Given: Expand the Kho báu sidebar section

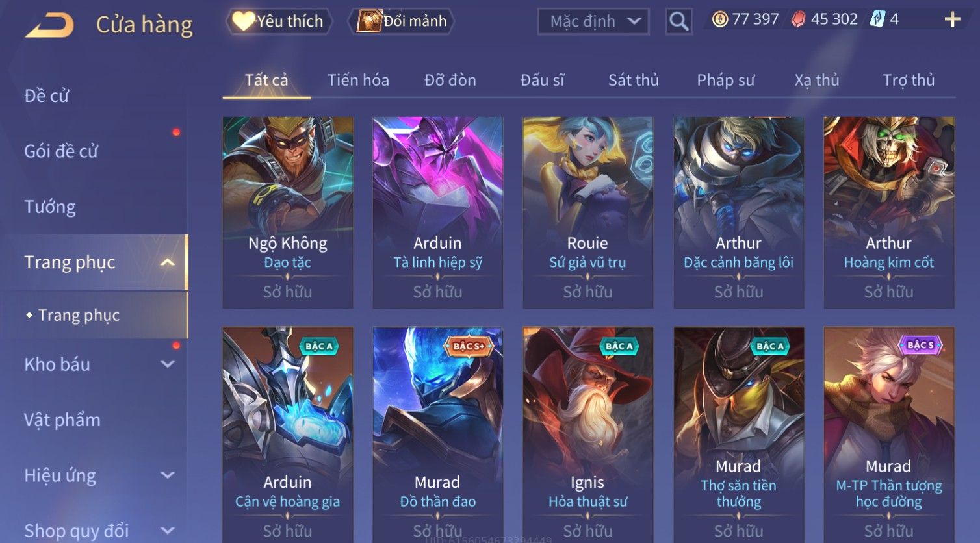Looking at the screenshot, I should coord(168,364).
